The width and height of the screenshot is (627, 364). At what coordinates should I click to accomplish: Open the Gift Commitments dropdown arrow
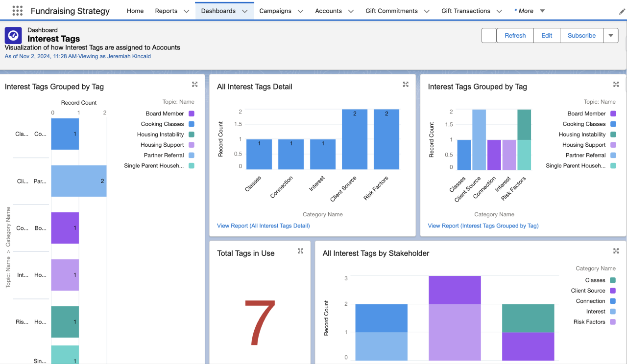click(x=427, y=11)
